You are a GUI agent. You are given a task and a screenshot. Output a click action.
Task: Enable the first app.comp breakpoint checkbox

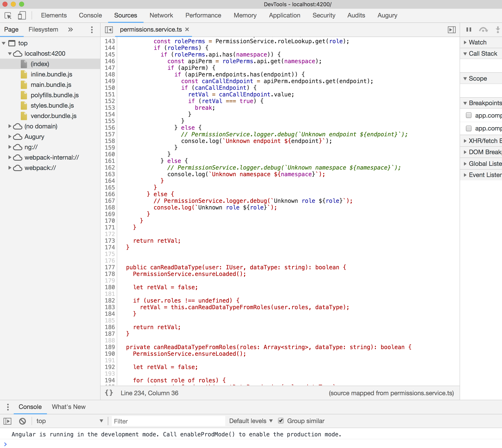[469, 115]
